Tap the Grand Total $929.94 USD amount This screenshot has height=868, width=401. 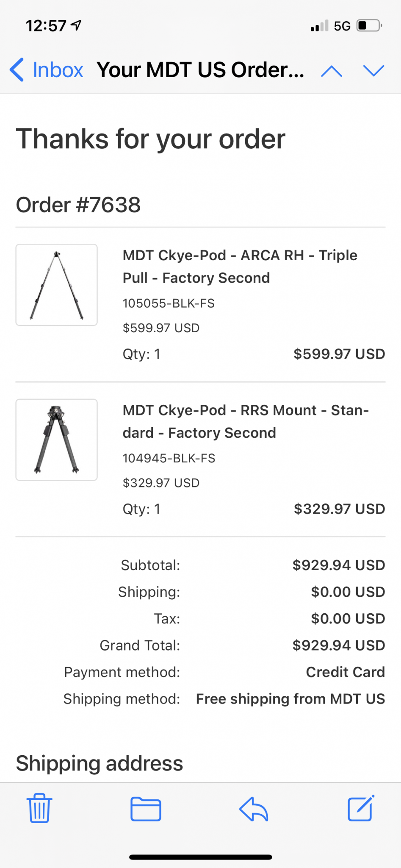(338, 645)
